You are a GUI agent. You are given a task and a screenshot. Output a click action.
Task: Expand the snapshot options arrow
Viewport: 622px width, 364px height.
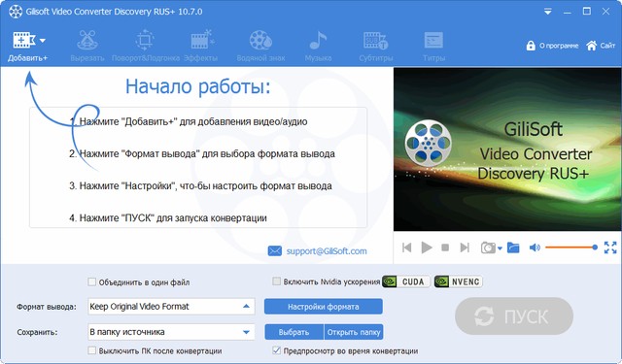pyautogui.click(x=500, y=248)
